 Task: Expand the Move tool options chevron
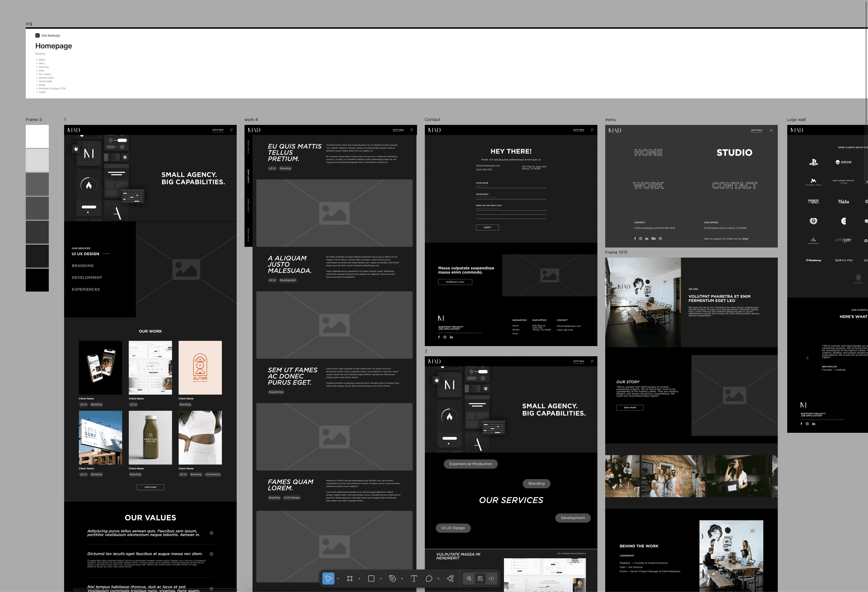click(338, 579)
